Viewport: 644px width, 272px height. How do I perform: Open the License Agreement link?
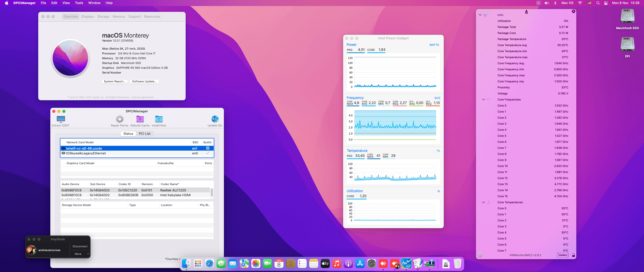click(x=142, y=97)
